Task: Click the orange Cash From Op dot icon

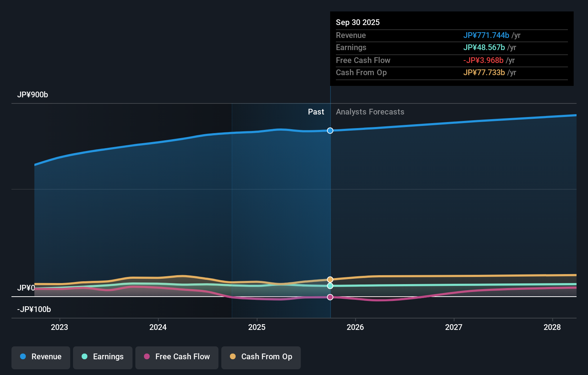Action: tap(233, 357)
